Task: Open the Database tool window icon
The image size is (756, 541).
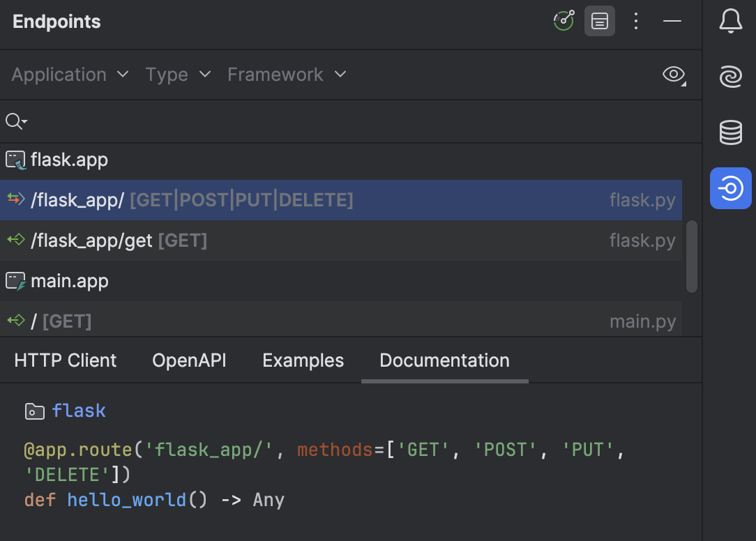Action: 730,132
